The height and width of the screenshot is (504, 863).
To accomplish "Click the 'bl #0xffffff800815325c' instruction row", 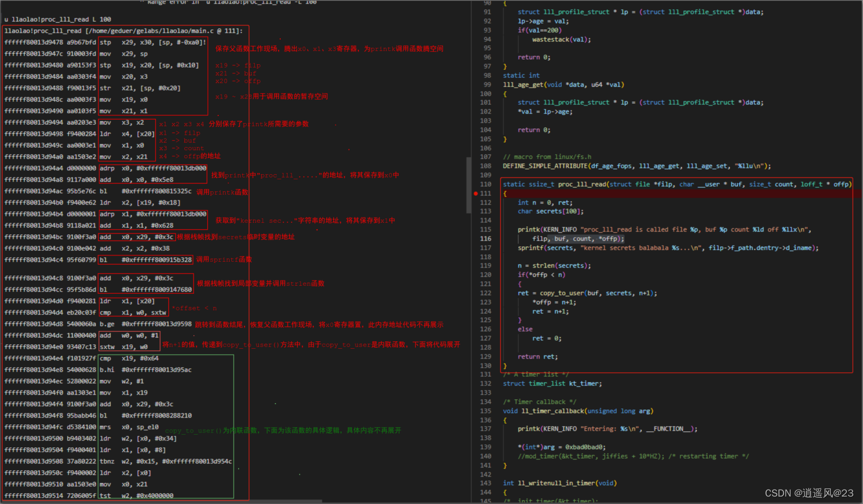I will [98, 191].
